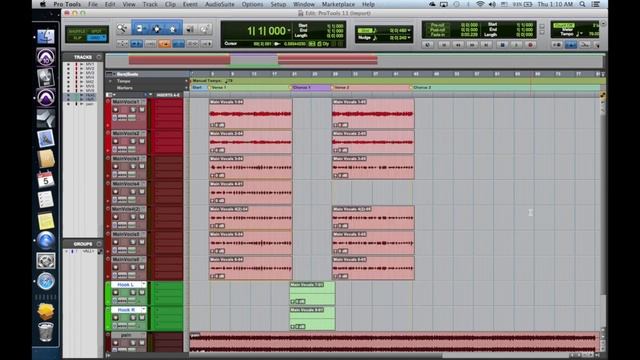Screen dimensions: 640x360
Task: Select the green clip on Hook L track
Action: coord(312,293)
